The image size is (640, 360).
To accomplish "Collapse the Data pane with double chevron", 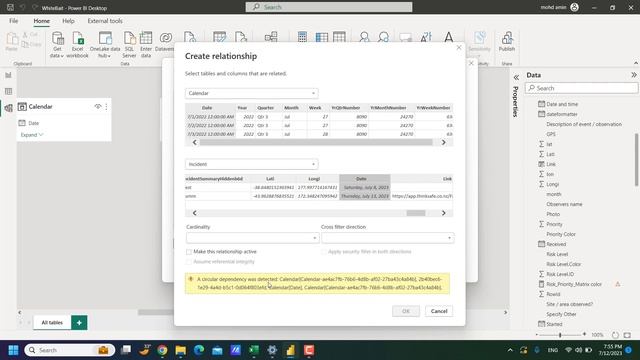I will pos(633,75).
